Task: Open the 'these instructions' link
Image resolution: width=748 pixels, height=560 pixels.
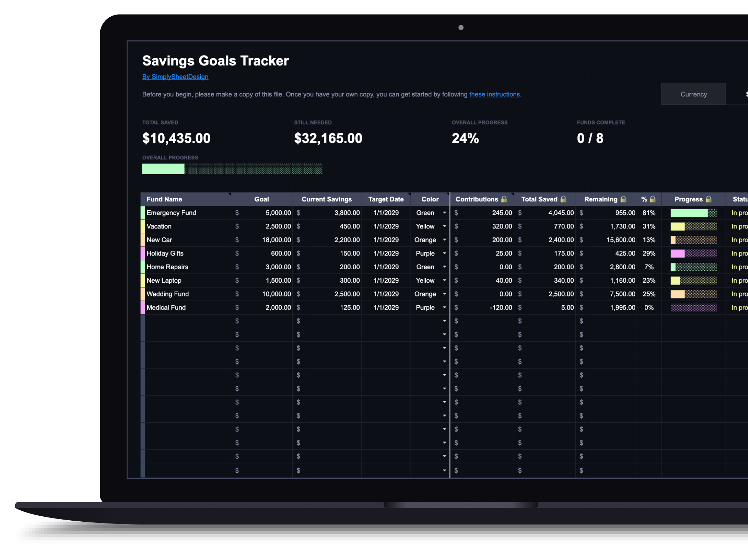Action: click(x=494, y=94)
